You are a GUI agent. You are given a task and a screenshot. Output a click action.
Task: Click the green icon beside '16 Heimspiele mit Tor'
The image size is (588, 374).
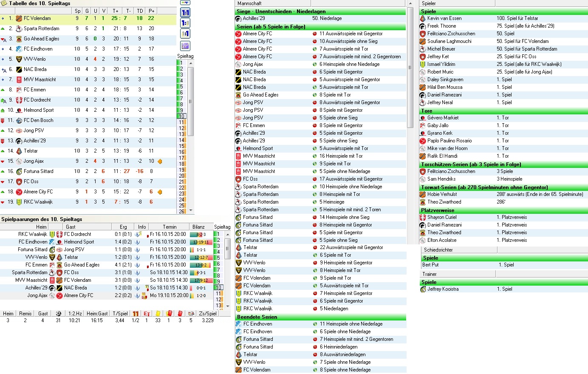point(315,156)
